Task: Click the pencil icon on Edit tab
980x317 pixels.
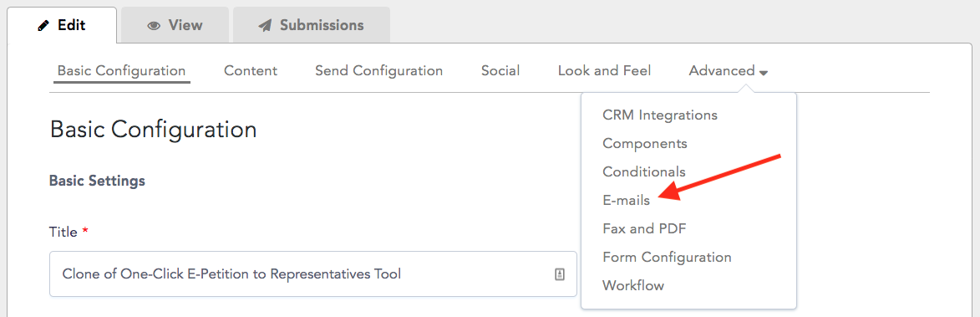Action: 43,26
